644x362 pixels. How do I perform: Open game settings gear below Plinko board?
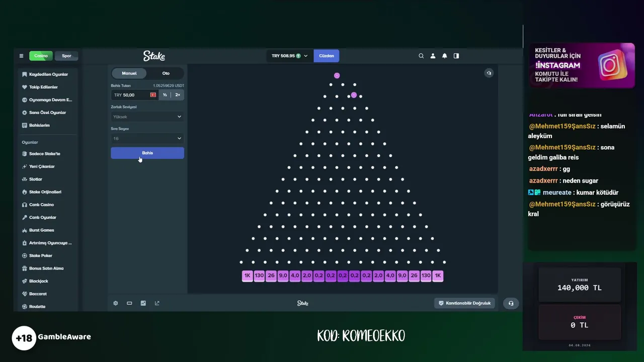click(x=116, y=303)
